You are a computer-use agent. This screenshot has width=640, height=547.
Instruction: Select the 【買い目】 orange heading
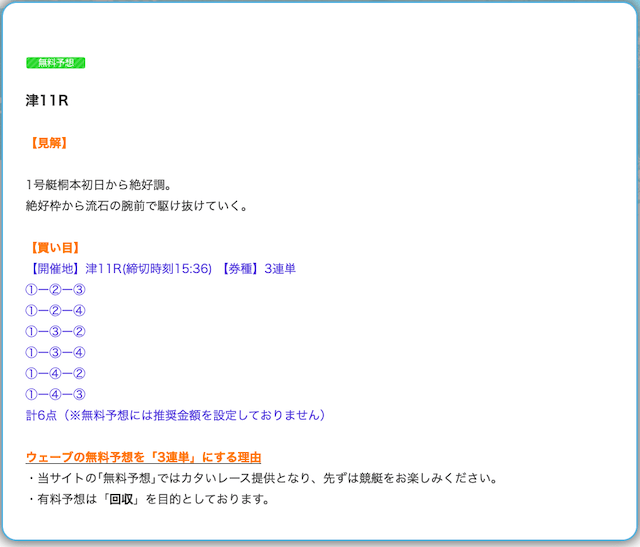(55, 248)
